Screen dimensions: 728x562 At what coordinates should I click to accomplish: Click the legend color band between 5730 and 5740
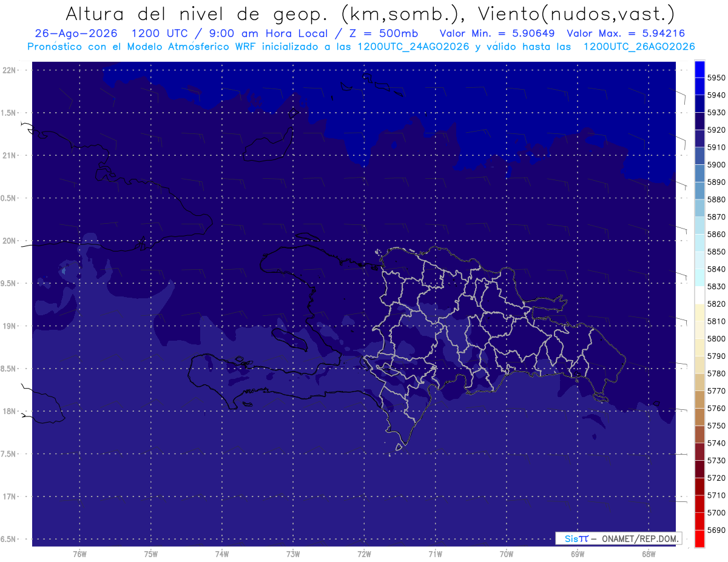[x=699, y=452]
